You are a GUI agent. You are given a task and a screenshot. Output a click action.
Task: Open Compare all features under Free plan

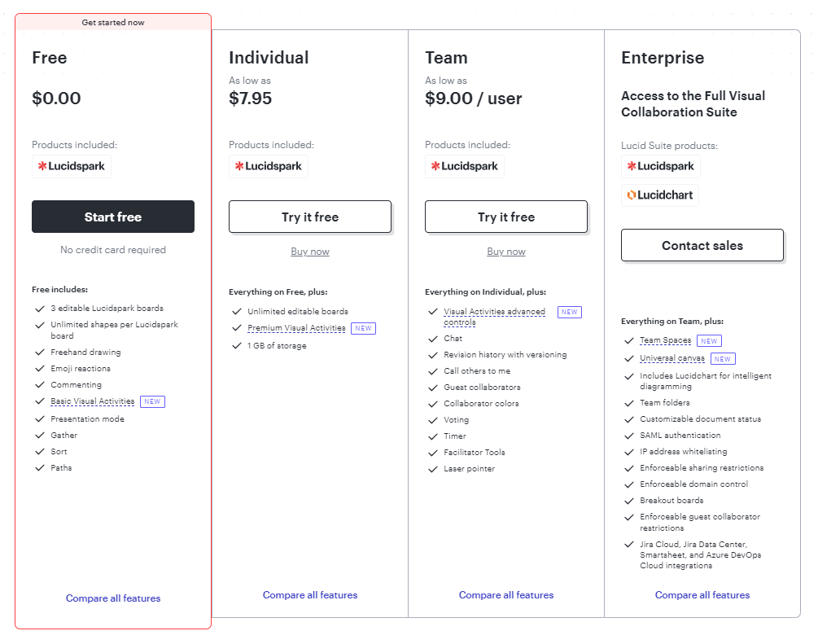point(113,598)
